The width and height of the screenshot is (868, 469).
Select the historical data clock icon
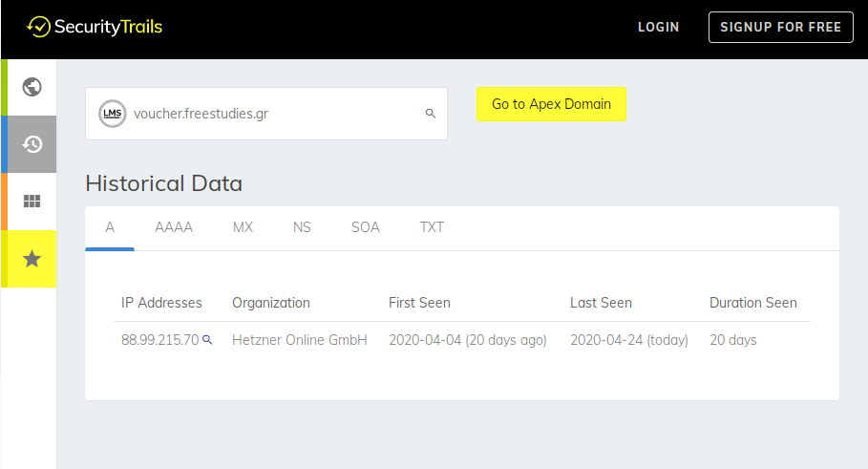32,144
